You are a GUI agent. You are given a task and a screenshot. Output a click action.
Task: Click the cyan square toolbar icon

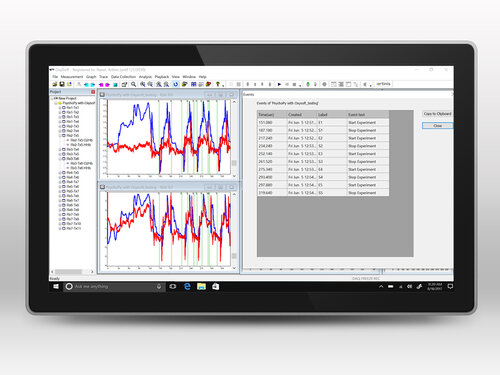click(x=115, y=84)
